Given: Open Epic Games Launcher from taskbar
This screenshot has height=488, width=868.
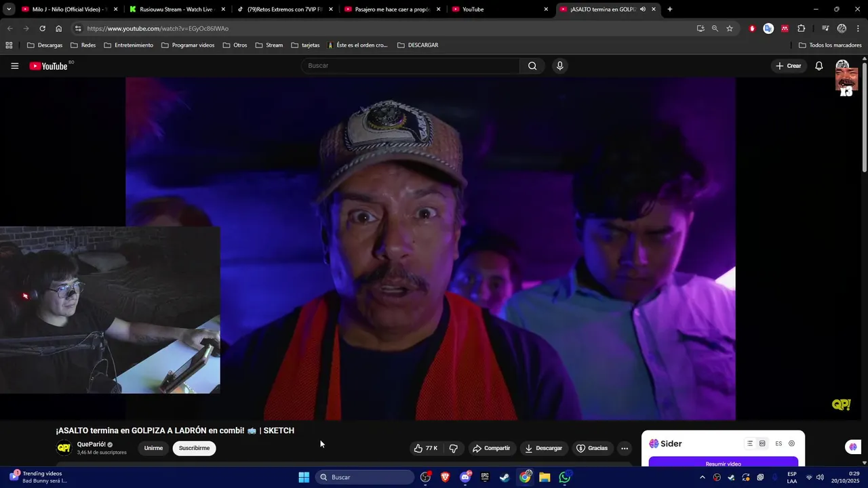Looking at the screenshot, I should (485, 477).
